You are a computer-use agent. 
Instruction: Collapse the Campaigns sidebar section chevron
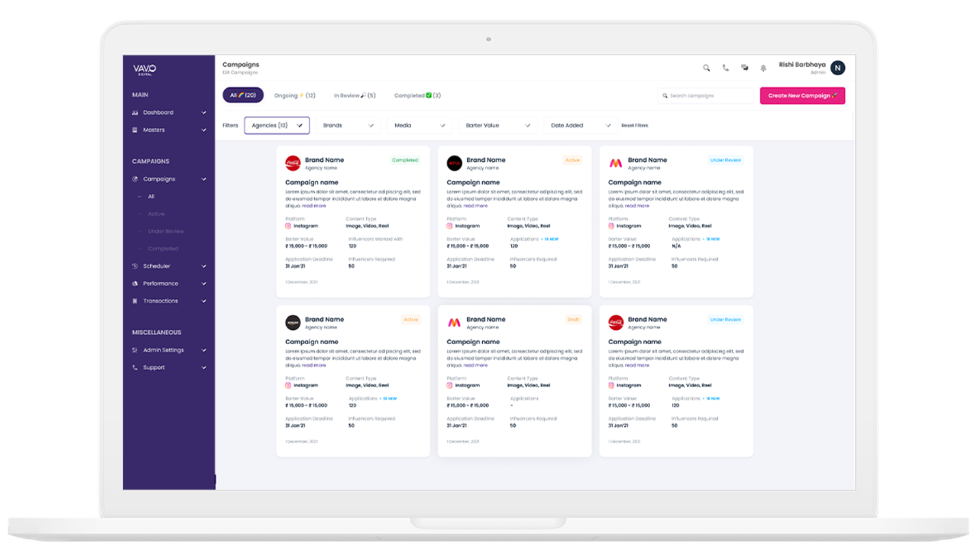(204, 179)
